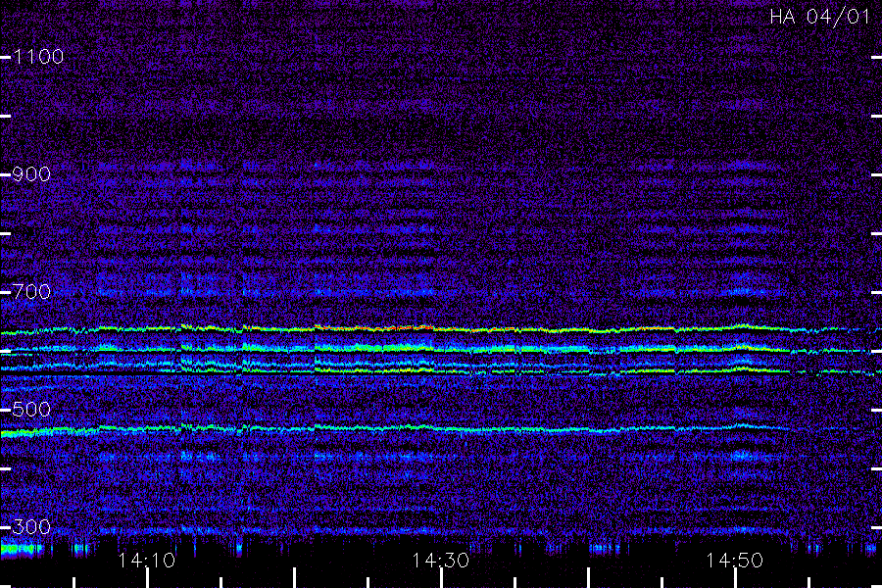This screenshot has width=882, height=588.
Task: Click the 900 frequency axis label
Action: point(31,174)
